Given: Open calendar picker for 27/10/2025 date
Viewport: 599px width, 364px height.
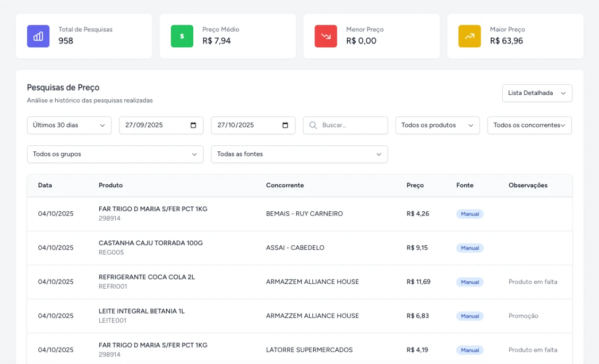Looking at the screenshot, I should coord(285,125).
